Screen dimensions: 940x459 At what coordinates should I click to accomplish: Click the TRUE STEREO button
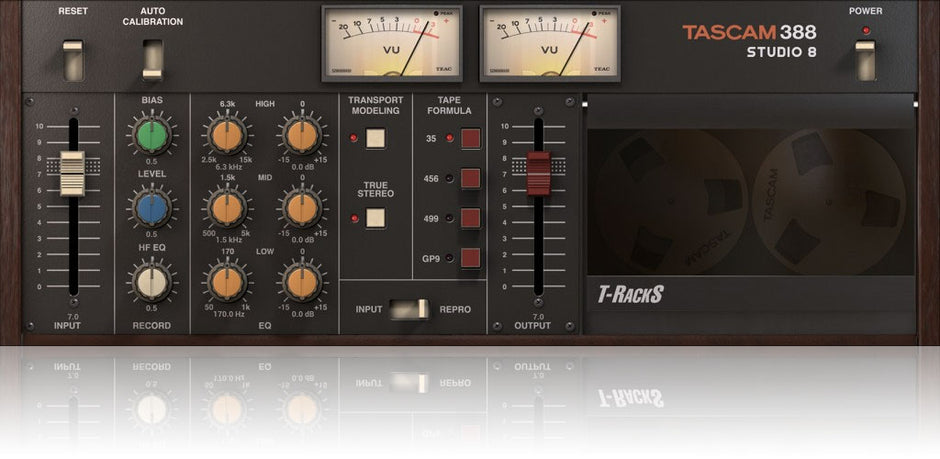pyautogui.click(x=375, y=218)
